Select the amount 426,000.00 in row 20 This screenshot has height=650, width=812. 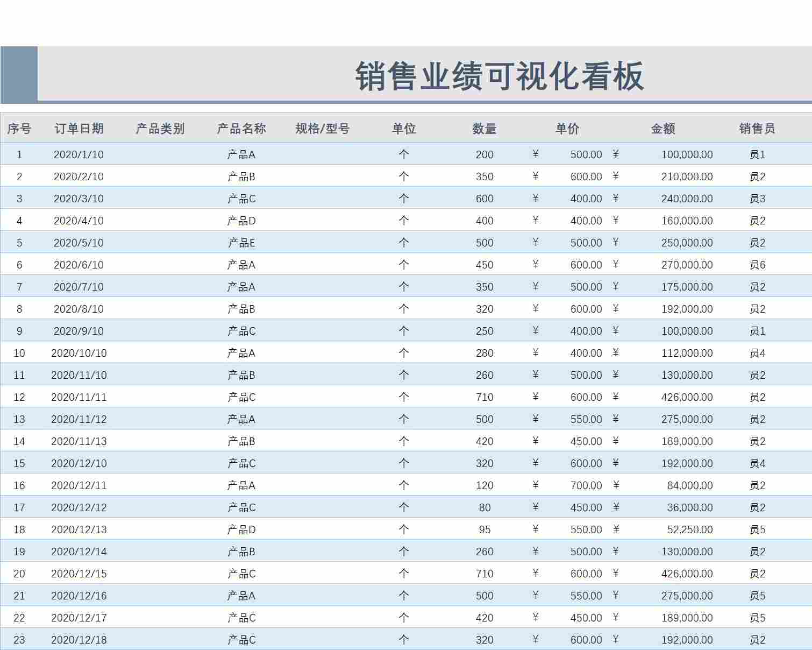point(687,573)
